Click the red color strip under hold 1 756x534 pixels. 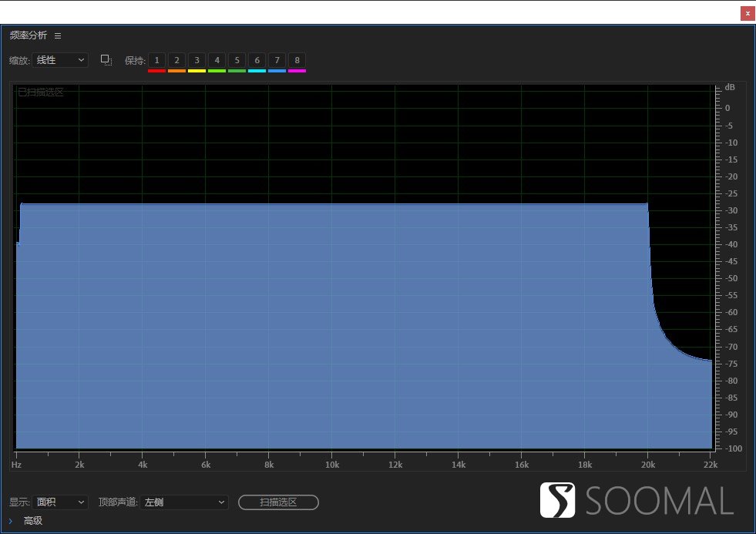(x=156, y=71)
